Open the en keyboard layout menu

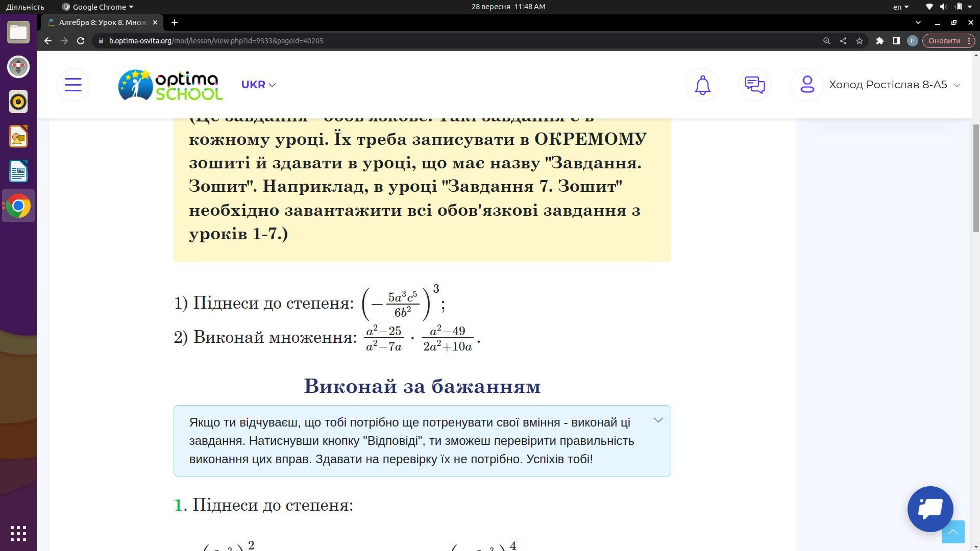tap(901, 7)
